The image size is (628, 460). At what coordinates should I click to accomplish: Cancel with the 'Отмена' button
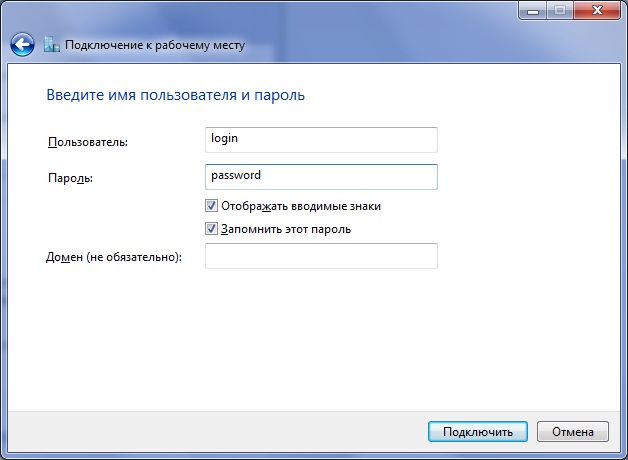pyautogui.click(x=572, y=432)
